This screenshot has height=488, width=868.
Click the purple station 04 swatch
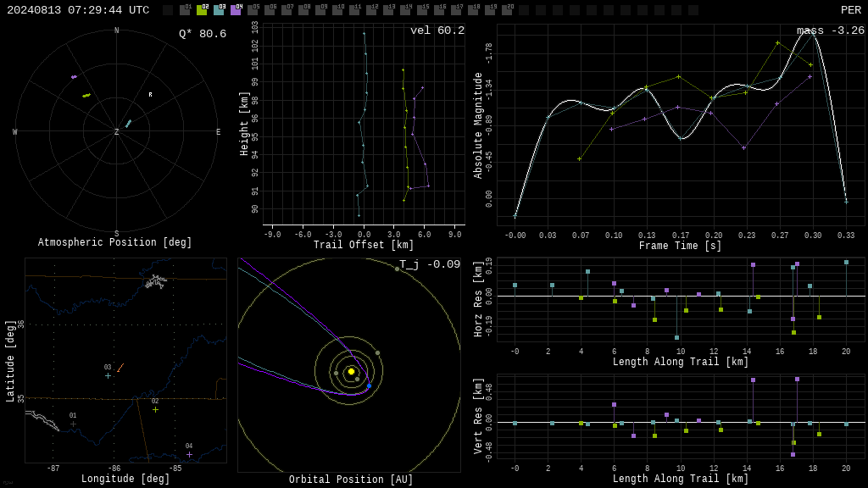coord(236,10)
